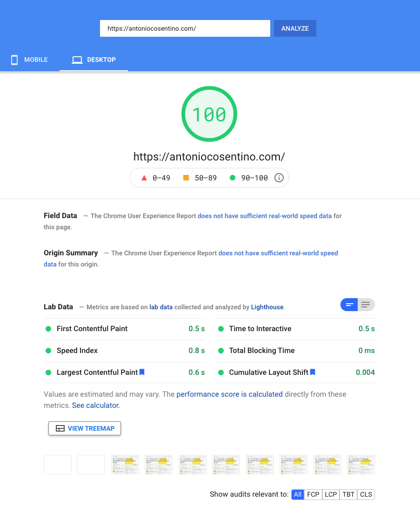The height and width of the screenshot is (506, 420).
Task: Click the Total Blocking Time value 0 ms
Action: click(x=367, y=351)
